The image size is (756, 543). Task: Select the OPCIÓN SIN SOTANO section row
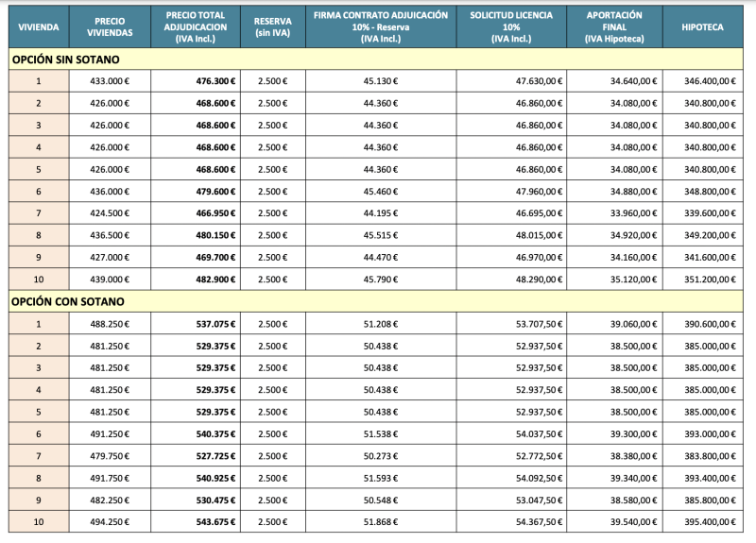(375, 59)
